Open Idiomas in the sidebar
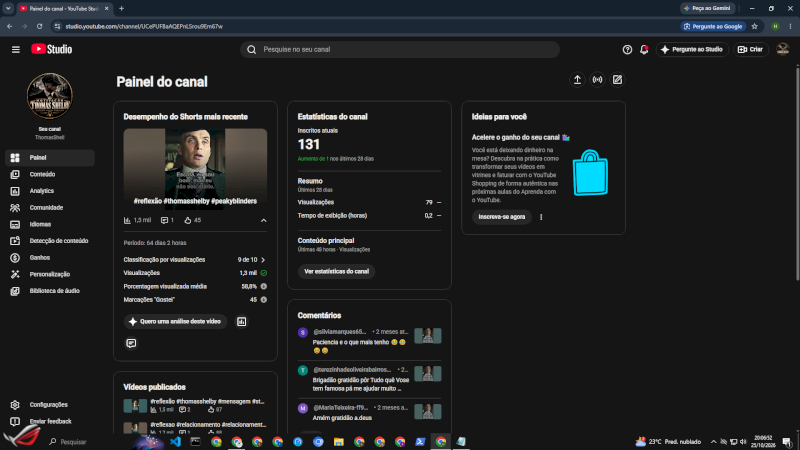800x450 pixels. [50, 224]
